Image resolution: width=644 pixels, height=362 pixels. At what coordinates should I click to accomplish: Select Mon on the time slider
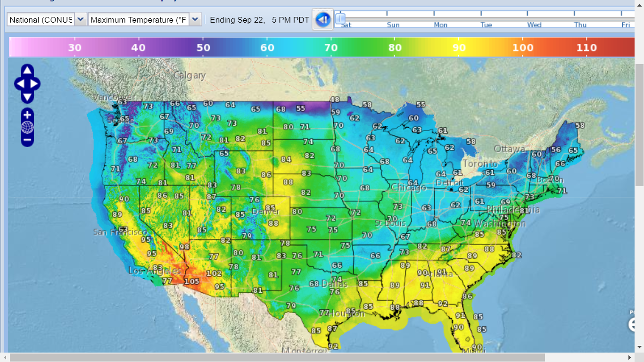coord(441,25)
